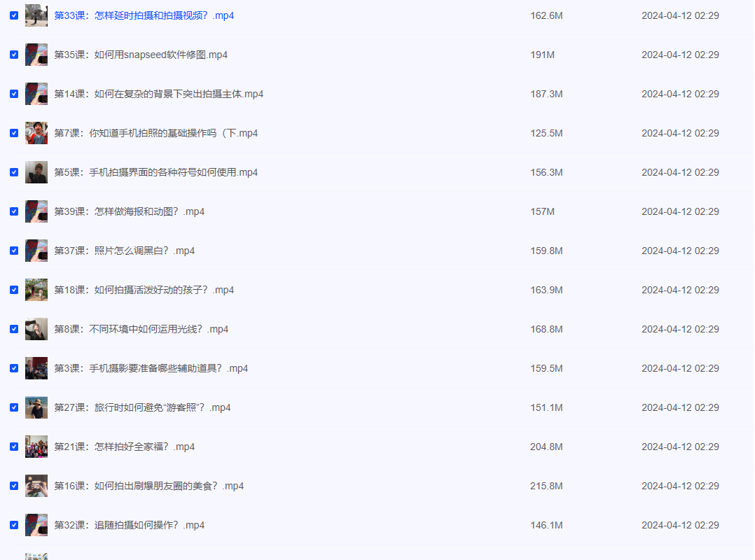This screenshot has height=560, width=755.
Task: Uncheck the checkbox for 第35课
Action: pos(13,55)
